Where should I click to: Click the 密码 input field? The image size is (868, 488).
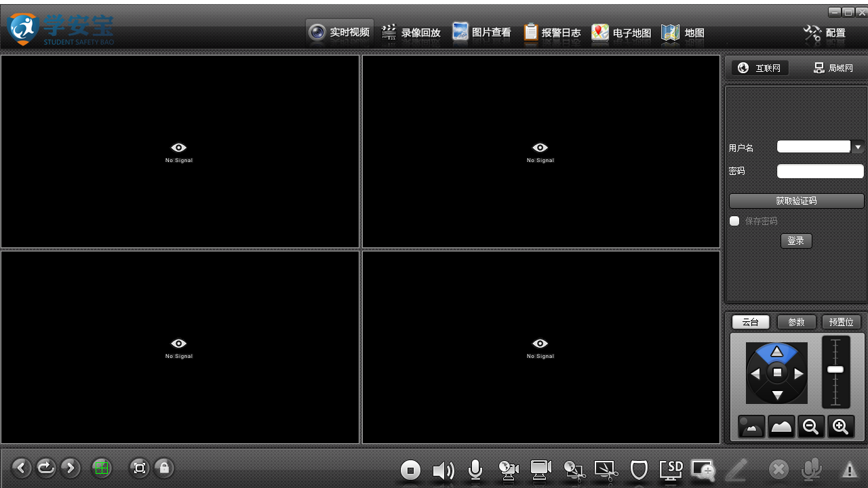pyautogui.click(x=820, y=171)
